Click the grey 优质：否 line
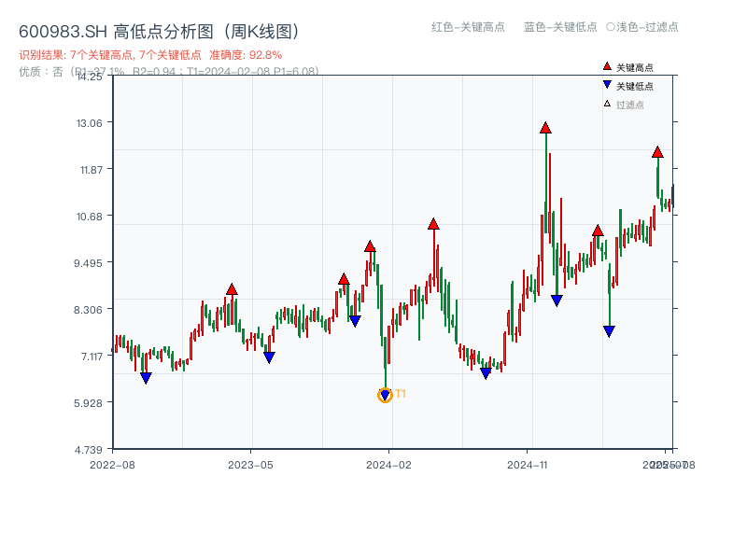Viewport: 747px width, 560px height. coord(169,72)
